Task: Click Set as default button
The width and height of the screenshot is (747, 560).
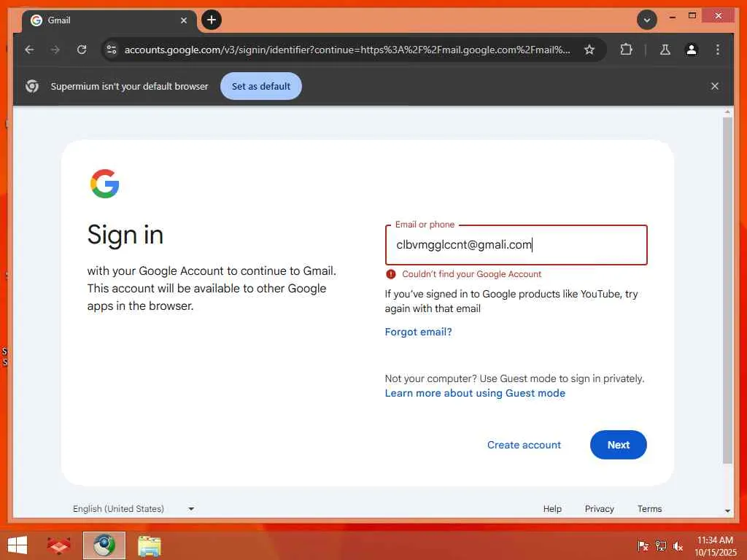Action: click(x=260, y=86)
